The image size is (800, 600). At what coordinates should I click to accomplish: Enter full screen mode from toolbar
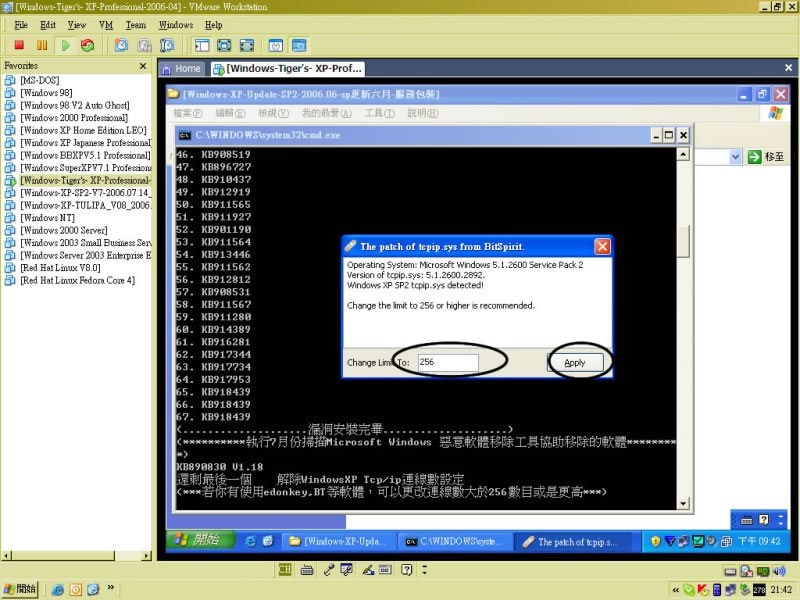pyautogui.click(x=223, y=45)
